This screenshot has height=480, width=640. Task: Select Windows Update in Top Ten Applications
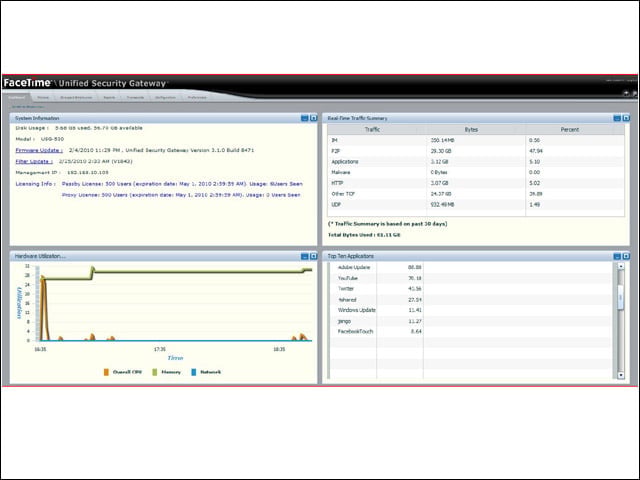click(x=356, y=310)
